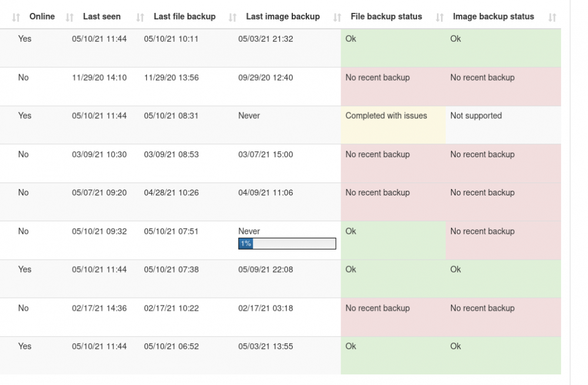Viewport: 588px width, 385px height.
Task: Sort table by Online column header
Action: 42,16
